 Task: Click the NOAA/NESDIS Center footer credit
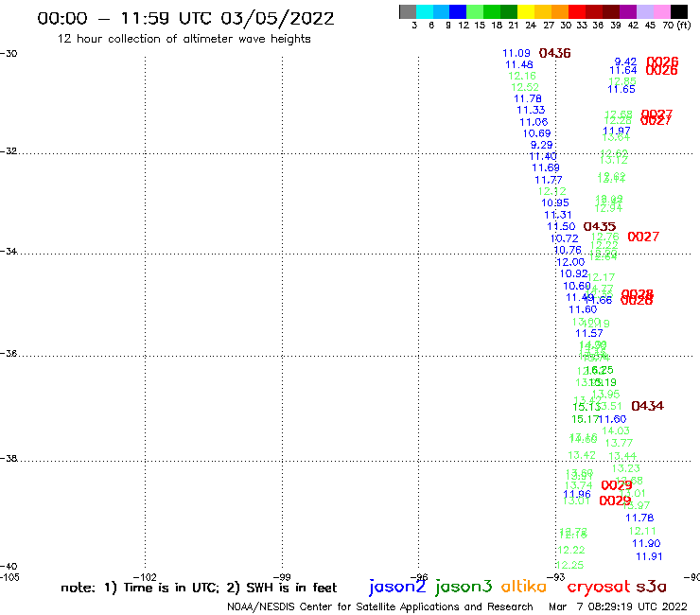(380, 606)
